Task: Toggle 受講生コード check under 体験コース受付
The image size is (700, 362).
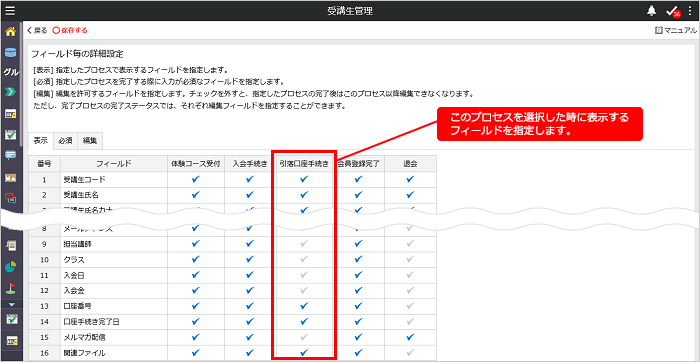Action: pyautogui.click(x=196, y=179)
